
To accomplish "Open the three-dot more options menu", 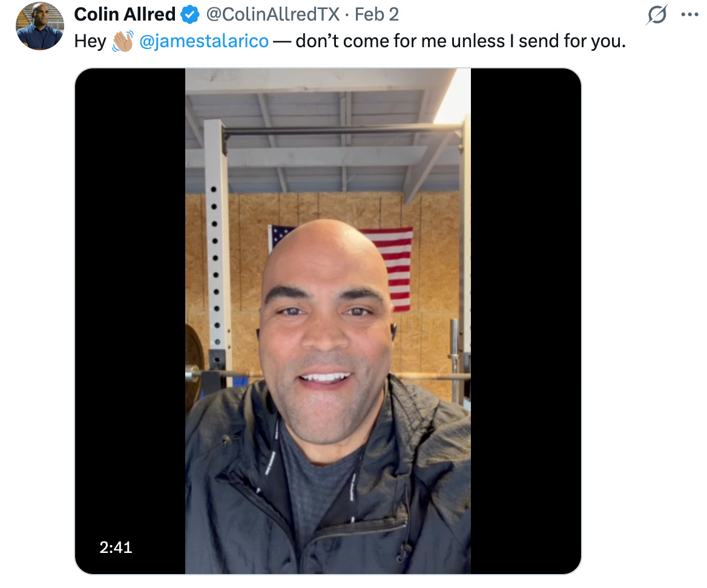I will point(689,15).
